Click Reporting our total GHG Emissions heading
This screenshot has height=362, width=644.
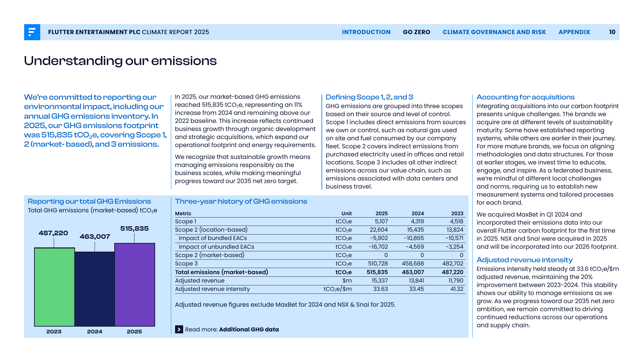(x=89, y=201)
